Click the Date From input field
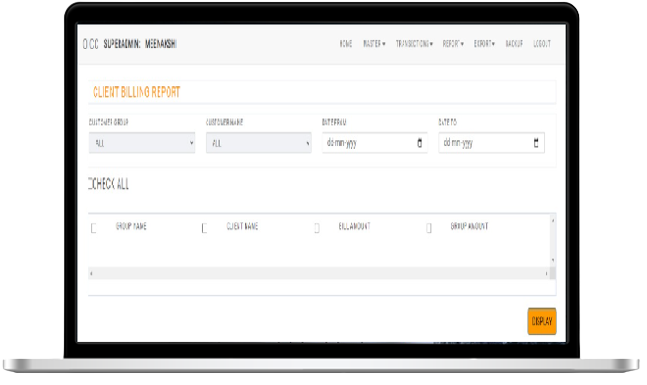The height and width of the screenshot is (385, 647). [375, 143]
